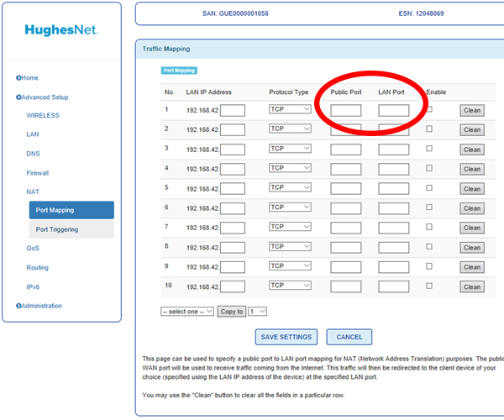Open Protocol Type dropdown for row 1
Screen dimensions: 504x420
pyautogui.click(x=290, y=109)
